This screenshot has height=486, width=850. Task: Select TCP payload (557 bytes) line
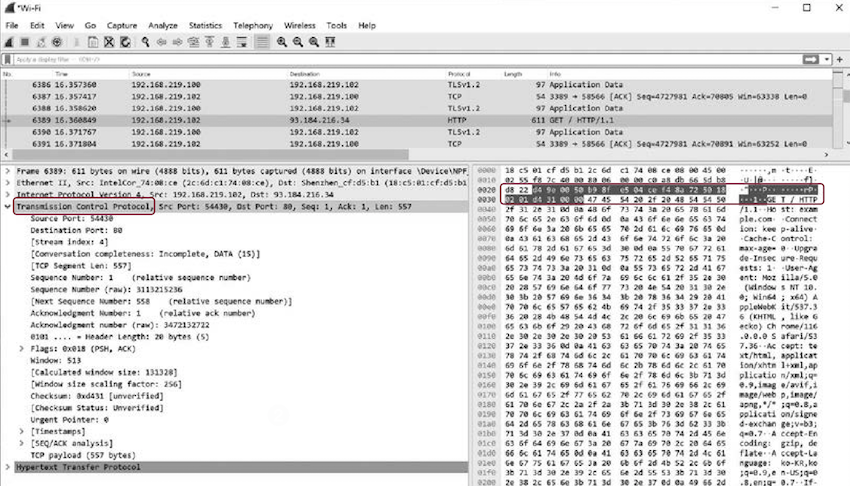pos(82,455)
